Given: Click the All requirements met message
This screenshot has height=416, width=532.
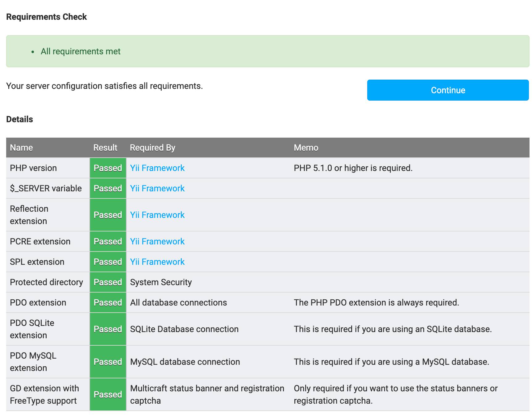Looking at the screenshot, I should click(x=81, y=51).
